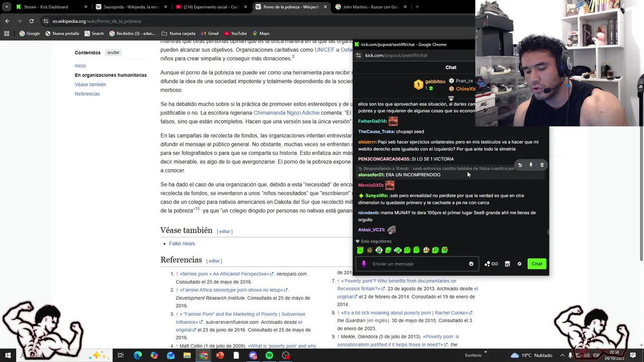This screenshot has height=362, width=644.
Task: Reload the Wikipedia page
Action: click(x=31, y=21)
